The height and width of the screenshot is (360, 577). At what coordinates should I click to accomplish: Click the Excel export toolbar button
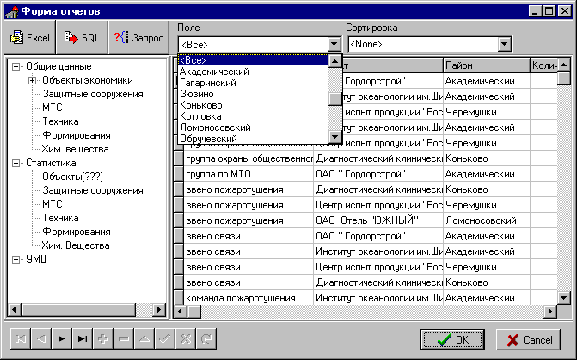point(29,38)
